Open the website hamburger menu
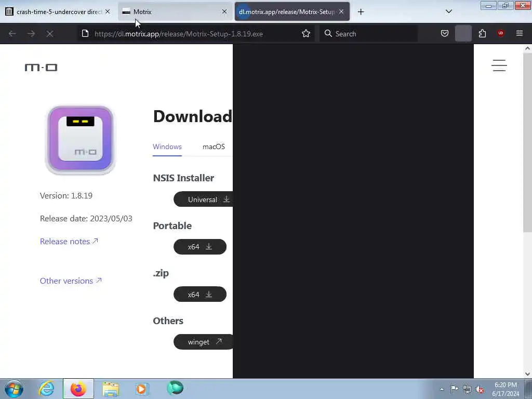 (499, 65)
